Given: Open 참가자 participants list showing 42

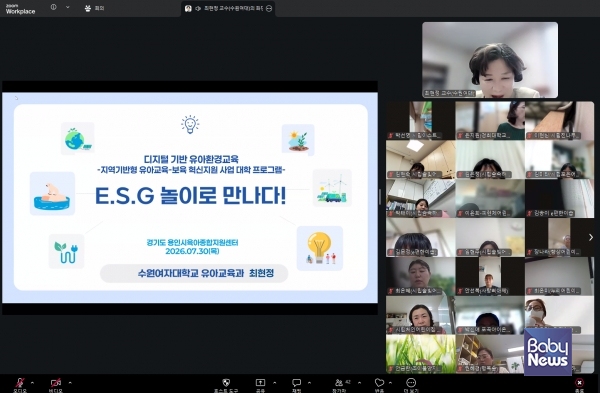Looking at the screenshot, I should point(340,384).
